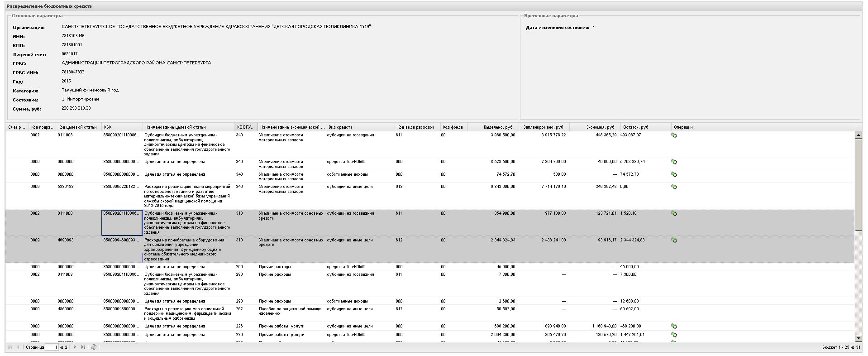Select total sum '238 290 319,20'

coord(76,108)
